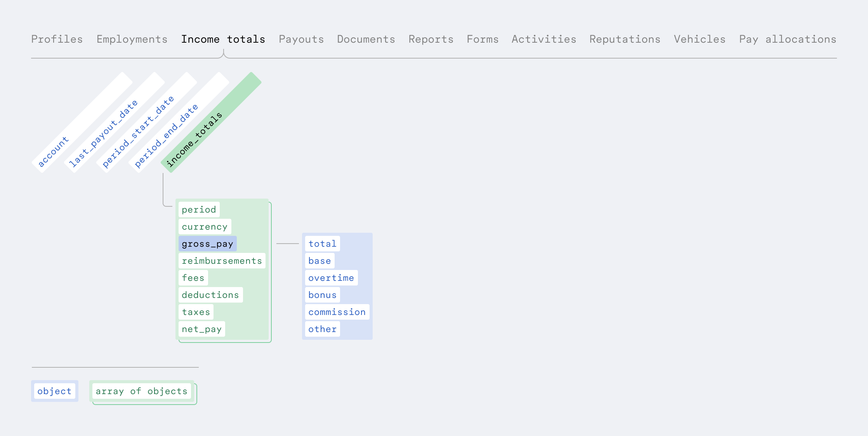Click the blue object legend swatch
The height and width of the screenshot is (436, 868).
tap(54, 391)
